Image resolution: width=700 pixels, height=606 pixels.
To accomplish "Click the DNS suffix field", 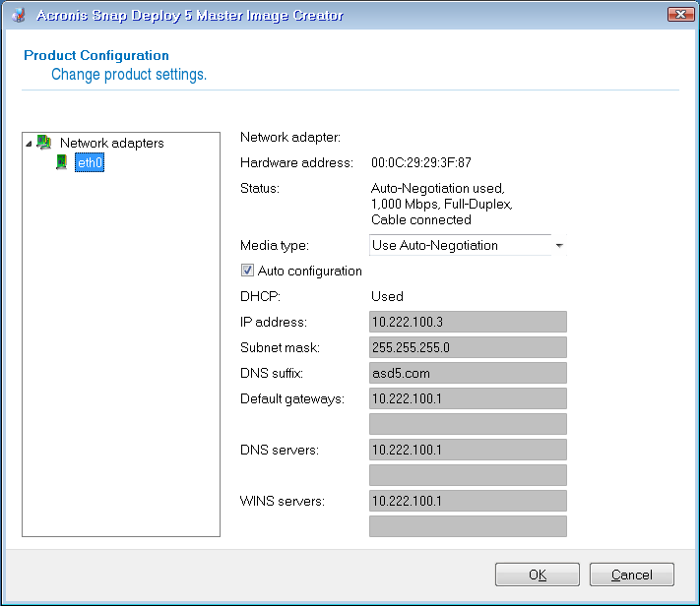I will [x=468, y=373].
